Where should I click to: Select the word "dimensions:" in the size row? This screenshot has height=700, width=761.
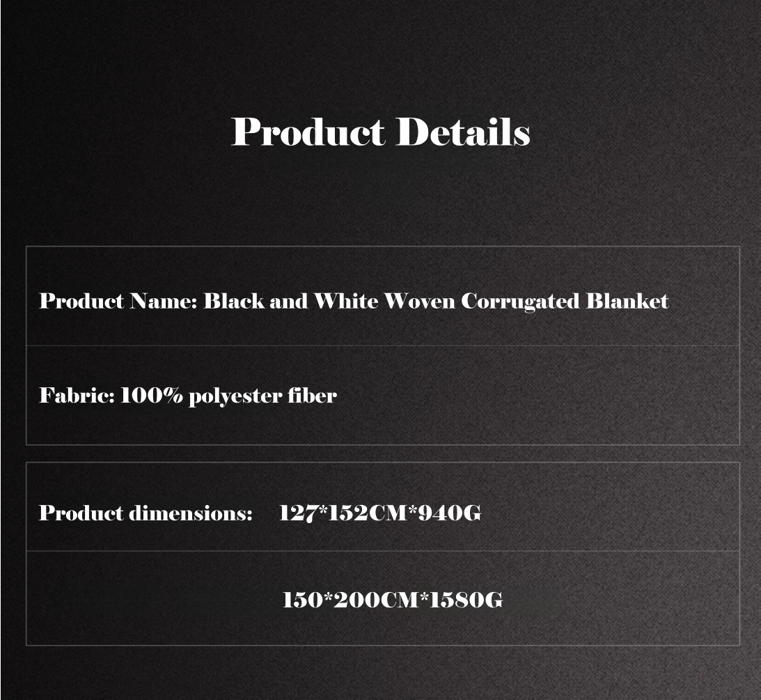point(191,513)
